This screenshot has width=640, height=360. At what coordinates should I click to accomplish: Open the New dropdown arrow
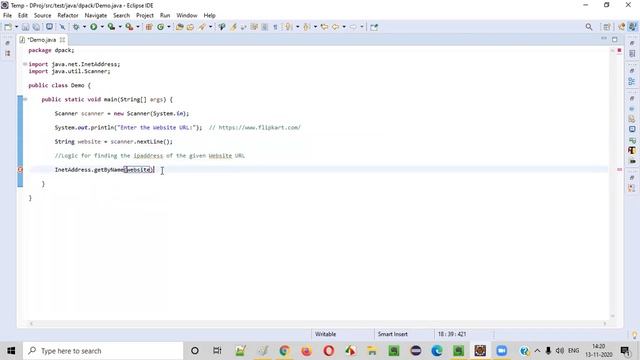[16, 27]
